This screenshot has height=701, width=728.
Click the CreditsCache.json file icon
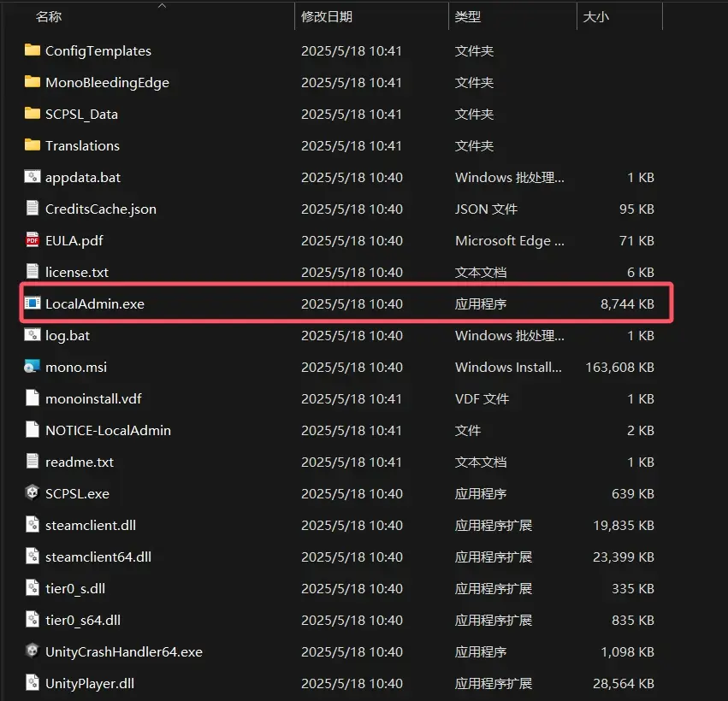coord(32,209)
